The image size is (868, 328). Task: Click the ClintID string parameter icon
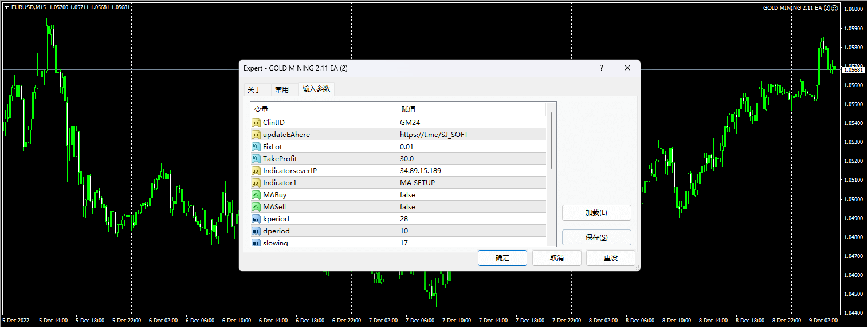point(256,122)
